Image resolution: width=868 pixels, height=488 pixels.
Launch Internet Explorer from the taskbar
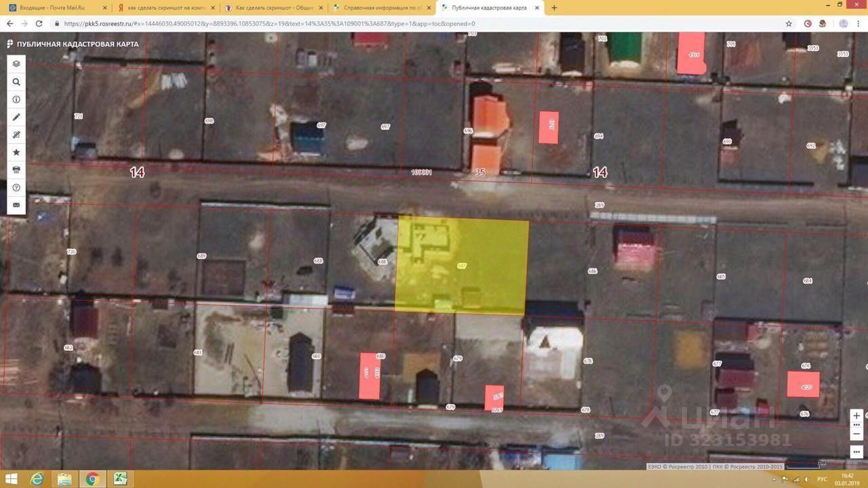point(38,479)
